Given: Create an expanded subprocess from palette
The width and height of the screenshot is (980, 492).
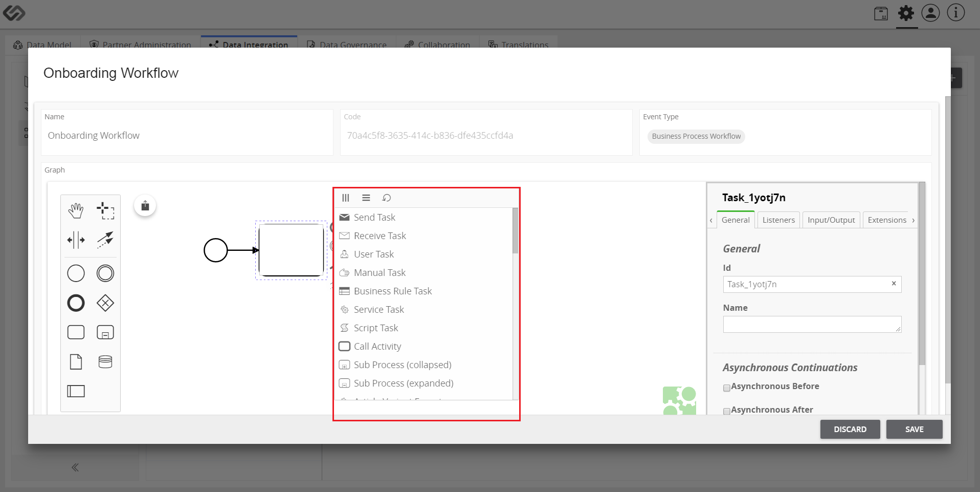Looking at the screenshot, I should click(105, 332).
